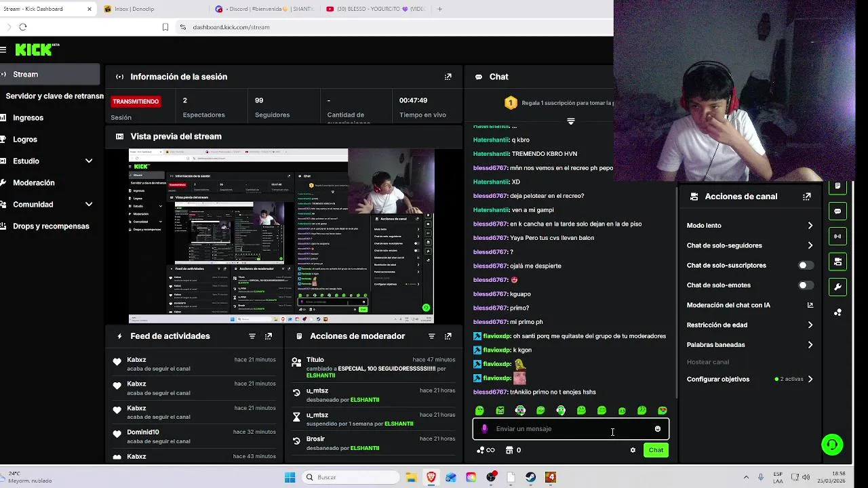Toggle Chat de solo-suscriptores switch
Viewport: 868px width, 488px height.
click(x=806, y=266)
